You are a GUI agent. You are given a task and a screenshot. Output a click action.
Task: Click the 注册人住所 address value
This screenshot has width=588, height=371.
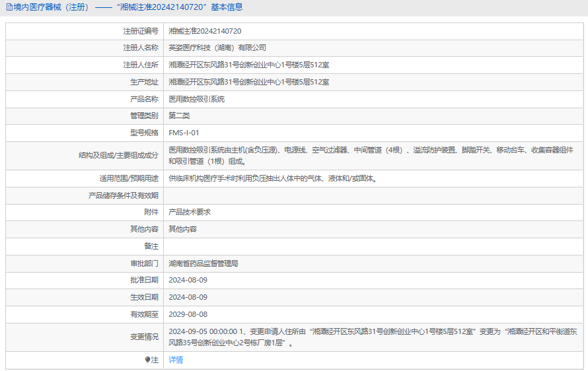coord(248,65)
